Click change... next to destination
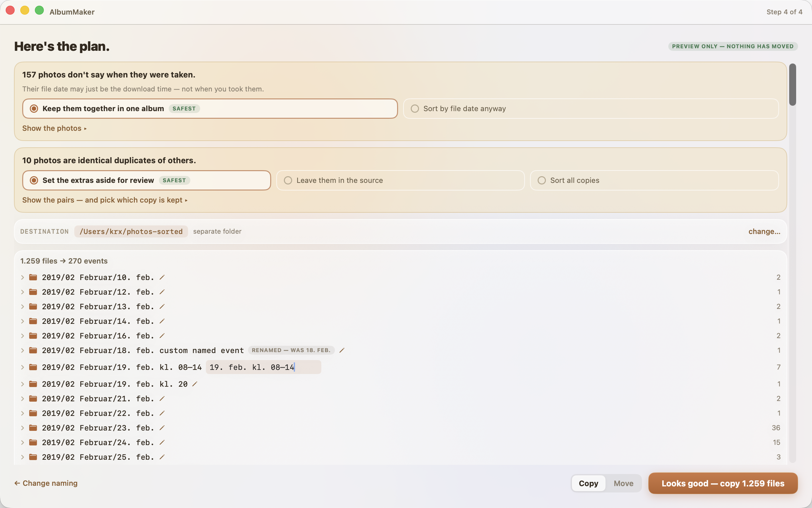 pyautogui.click(x=764, y=231)
